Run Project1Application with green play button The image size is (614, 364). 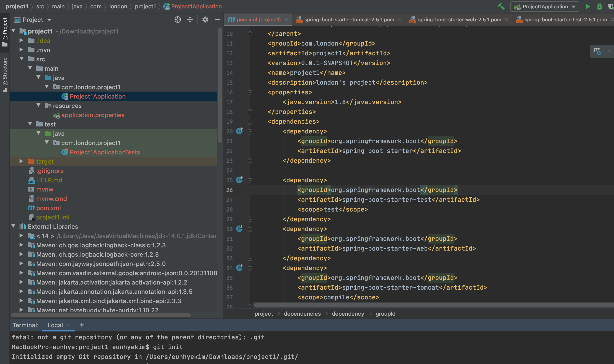click(x=587, y=7)
